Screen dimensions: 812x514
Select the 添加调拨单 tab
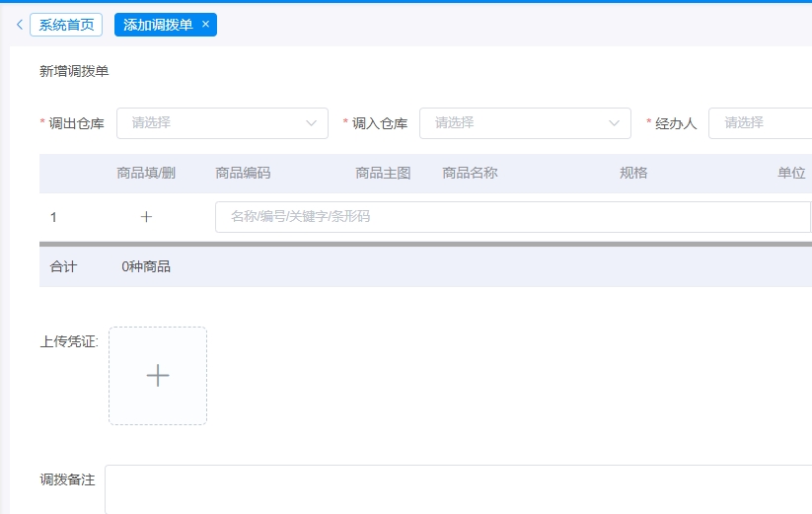[x=158, y=25]
